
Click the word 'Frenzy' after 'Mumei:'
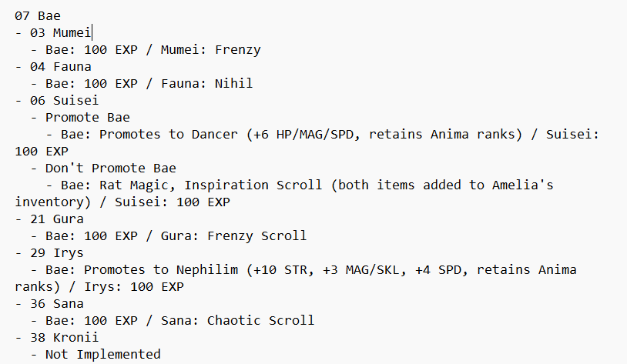click(x=238, y=49)
